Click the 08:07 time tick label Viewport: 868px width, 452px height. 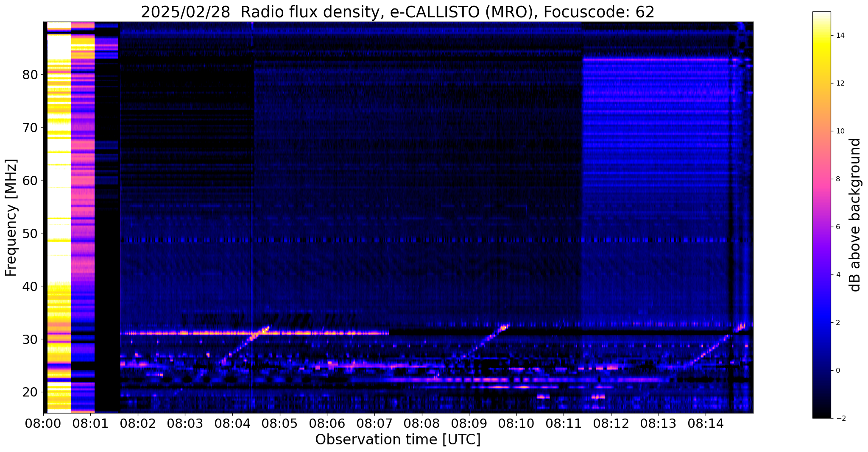point(374,423)
